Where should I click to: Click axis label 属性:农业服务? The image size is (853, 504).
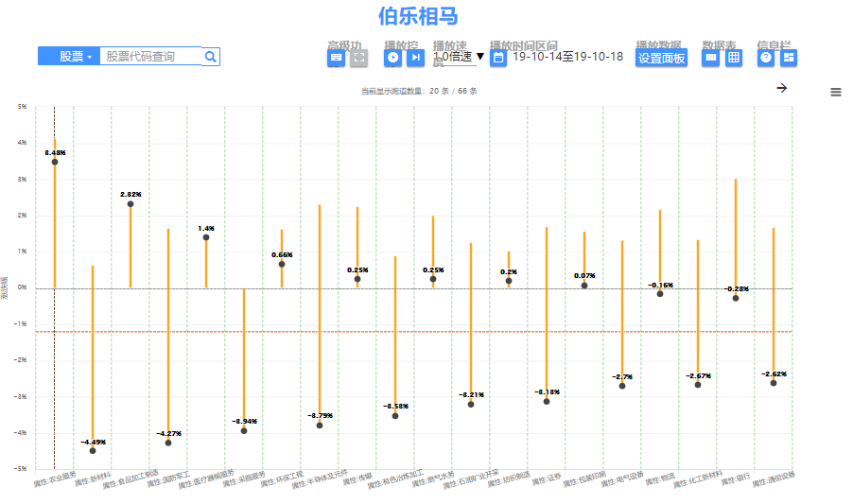[55, 478]
